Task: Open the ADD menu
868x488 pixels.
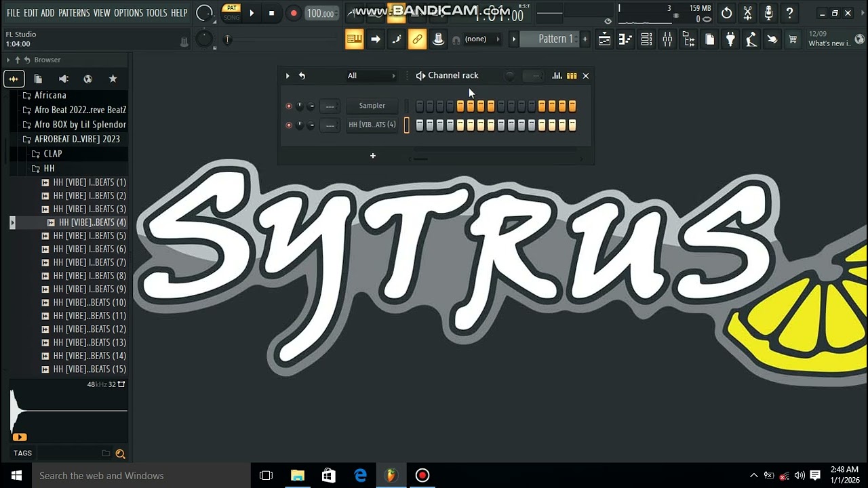Action: coord(47,13)
